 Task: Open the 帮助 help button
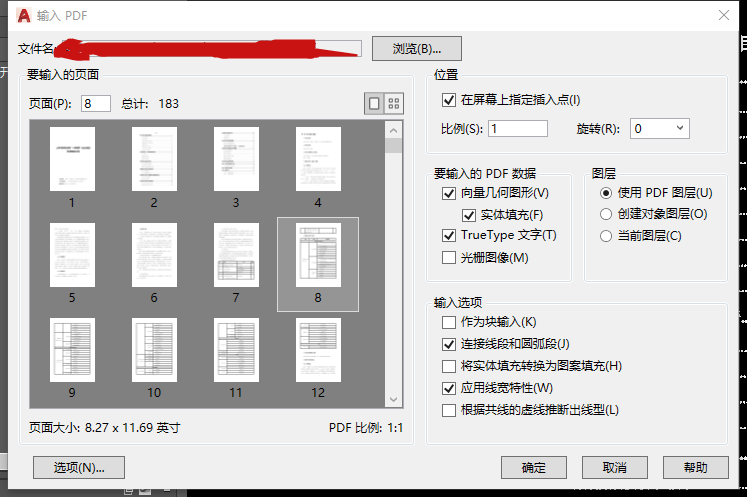click(x=696, y=467)
